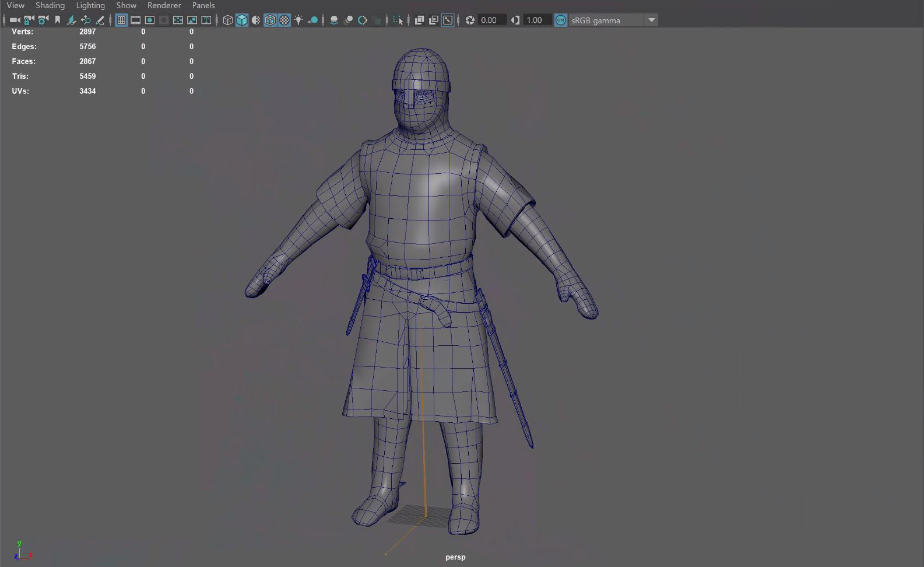Toggle Isolate Select icon
The width and height of the screenshot is (924, 567).
pyautogui.click(x=398, y=20)
